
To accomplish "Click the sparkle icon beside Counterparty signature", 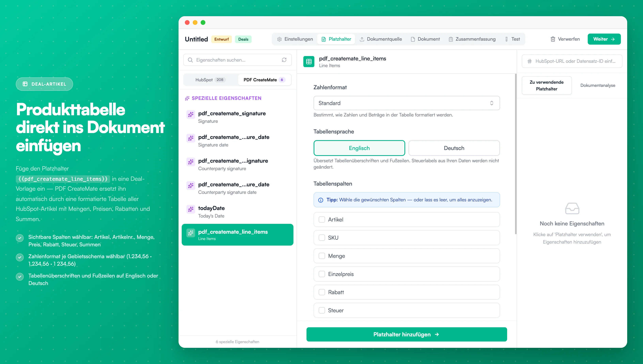I will (x=191, y=162).
